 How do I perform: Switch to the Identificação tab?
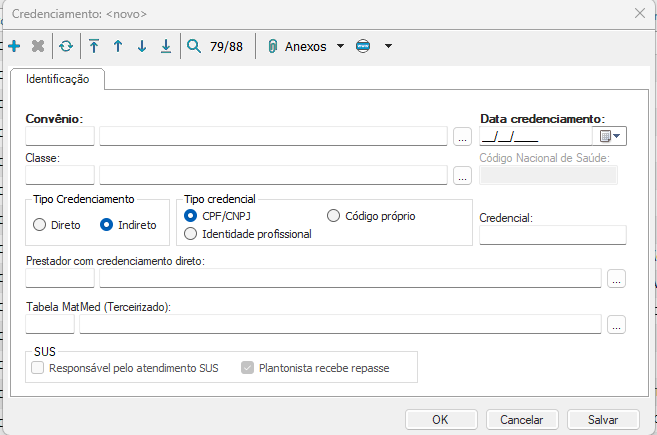pos(57,78)
